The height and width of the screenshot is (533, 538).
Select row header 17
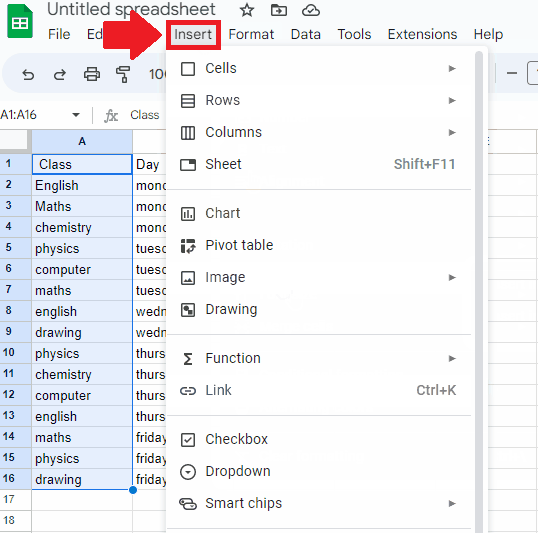(x=15, y=500)
